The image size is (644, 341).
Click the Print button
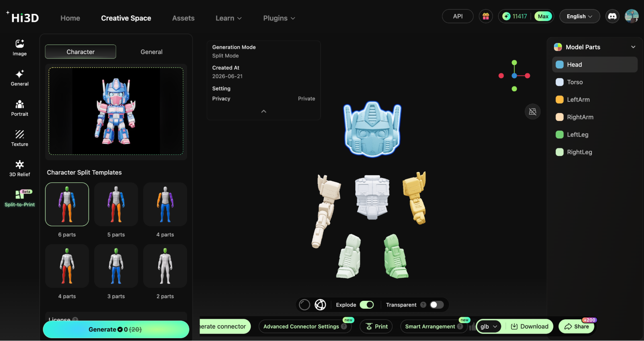[x=376, y=327]
